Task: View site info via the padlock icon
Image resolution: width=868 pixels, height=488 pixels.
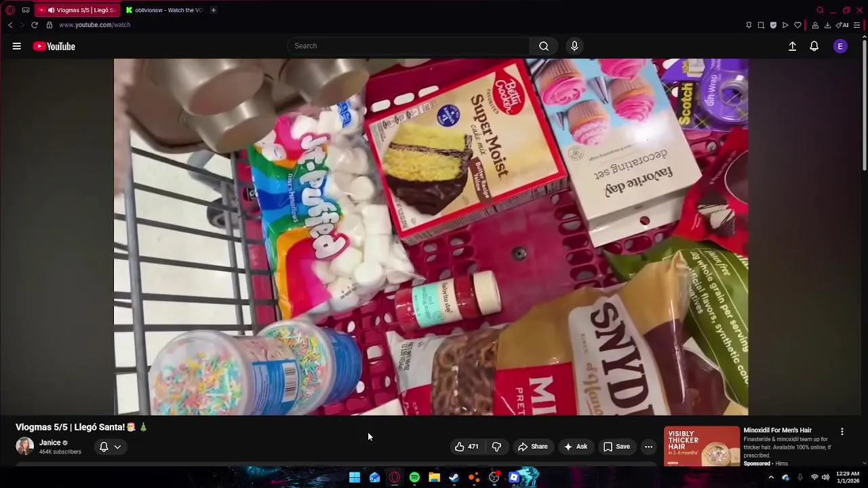Action: pos(50,25)
